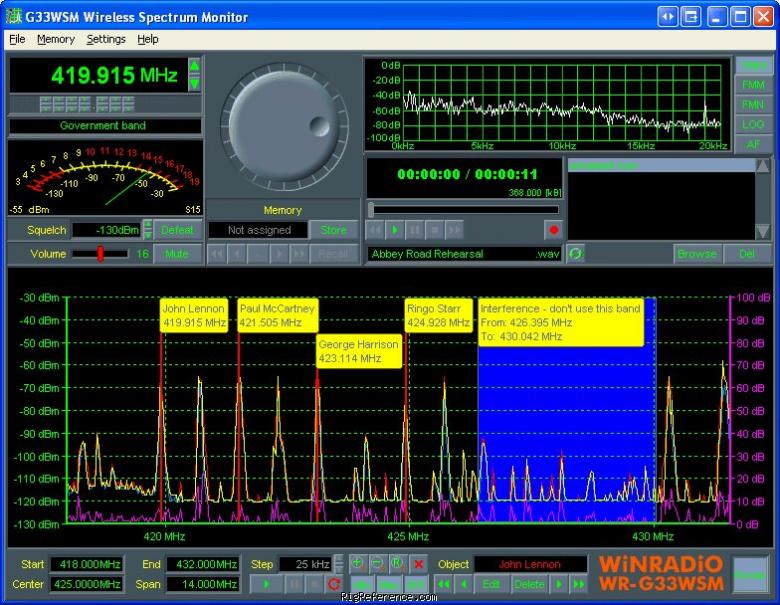
Task: Go to the previous memory channel
Action: click(x=237, y=254)
